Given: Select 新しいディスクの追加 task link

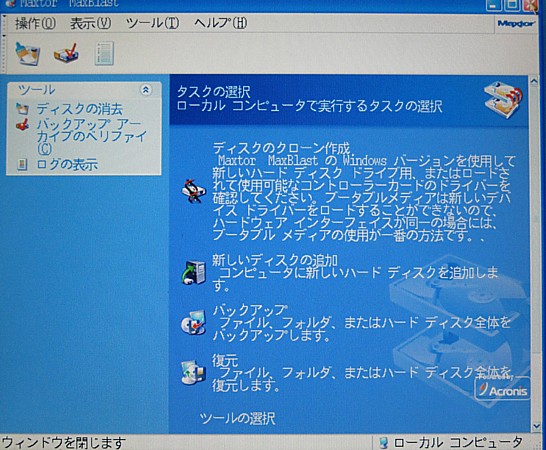Looking at the screenshot, I should [x=275, y=260].
